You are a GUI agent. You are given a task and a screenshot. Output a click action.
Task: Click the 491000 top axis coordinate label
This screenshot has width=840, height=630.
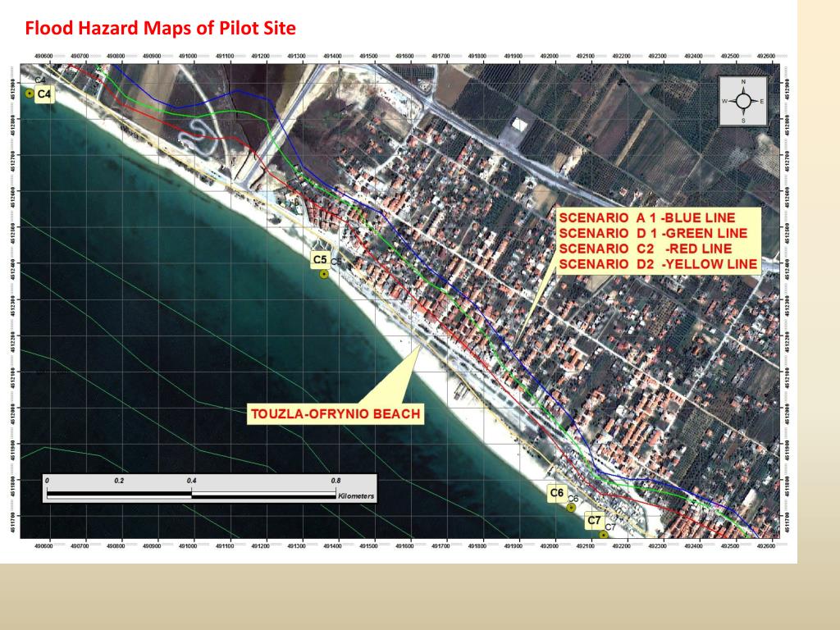tap(188, 57)
